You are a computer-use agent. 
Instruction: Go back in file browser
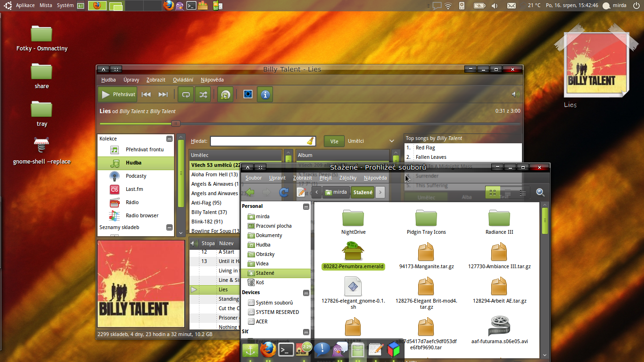point(250,192)
